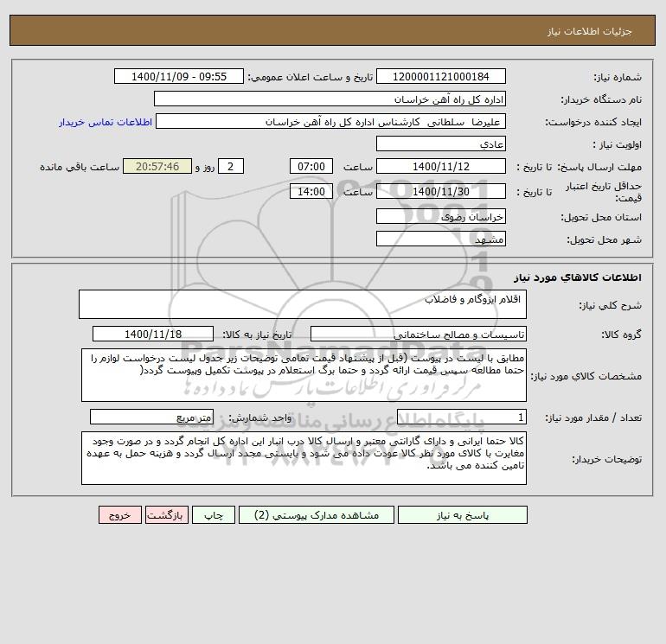Click the شماره نیاز label
The width and height of the screenshot is (666, 644).
pos(618,77)
